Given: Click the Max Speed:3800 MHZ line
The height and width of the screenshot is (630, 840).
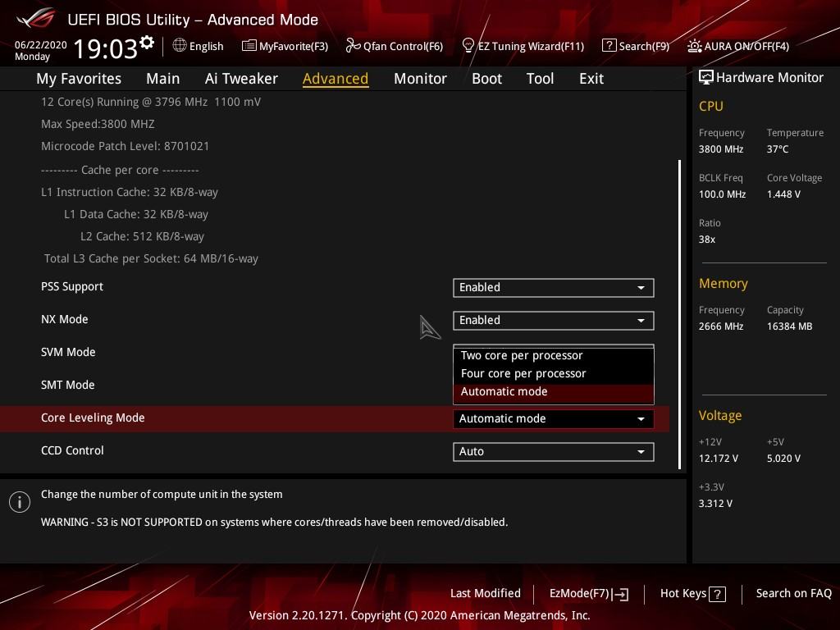Looking at the screenshot, I should click(98, 125).
